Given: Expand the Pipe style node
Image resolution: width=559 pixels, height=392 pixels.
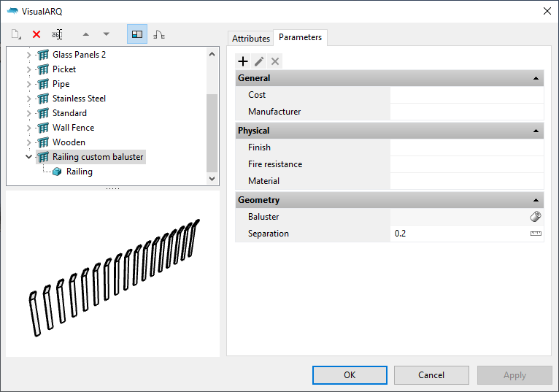Looking at the screenshot, I should [x=29, y=84].
